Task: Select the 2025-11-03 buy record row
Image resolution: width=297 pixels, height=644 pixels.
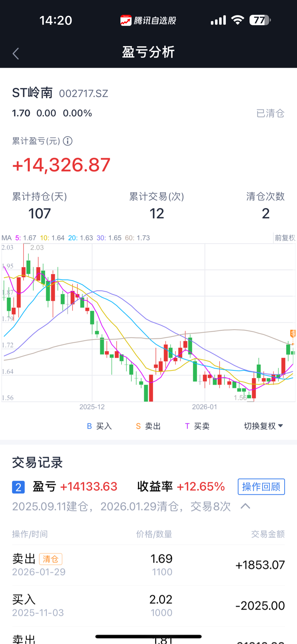Action: point(148,606)
